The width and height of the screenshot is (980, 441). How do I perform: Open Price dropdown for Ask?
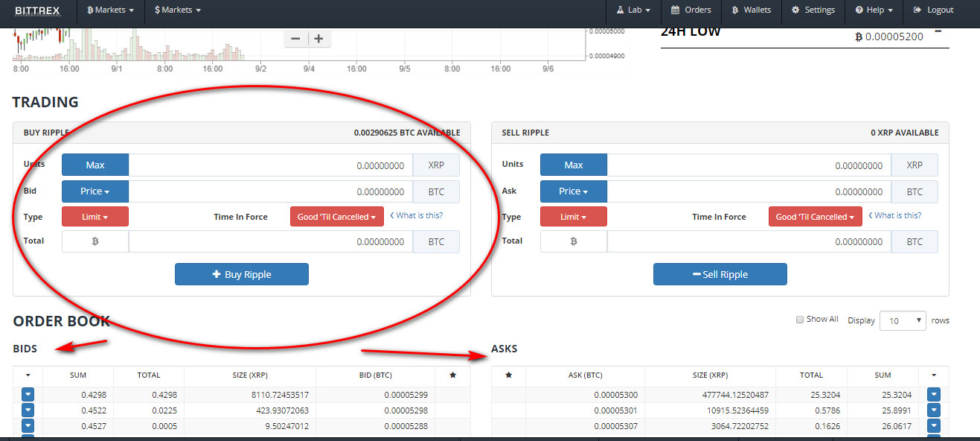[574, 191]
